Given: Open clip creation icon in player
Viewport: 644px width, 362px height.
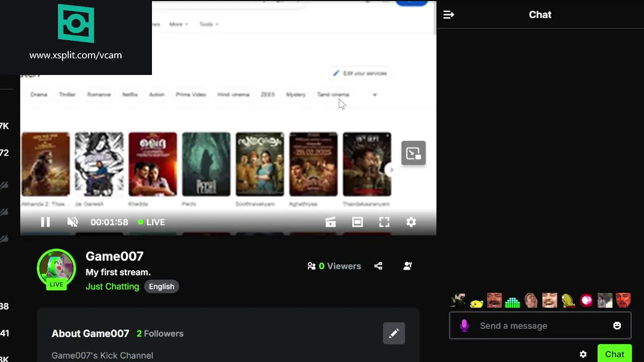Looking at the screenshot, I should pos(331,222).
